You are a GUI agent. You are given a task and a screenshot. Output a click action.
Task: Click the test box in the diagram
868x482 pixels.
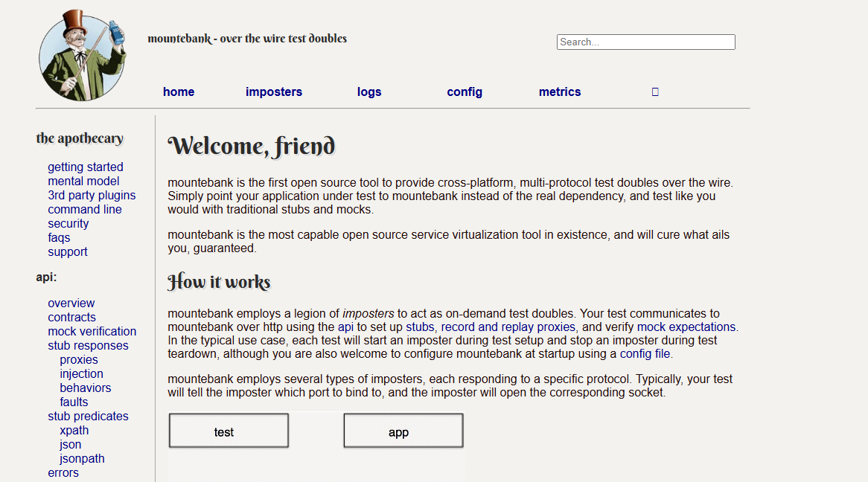[x=229, y=431]
